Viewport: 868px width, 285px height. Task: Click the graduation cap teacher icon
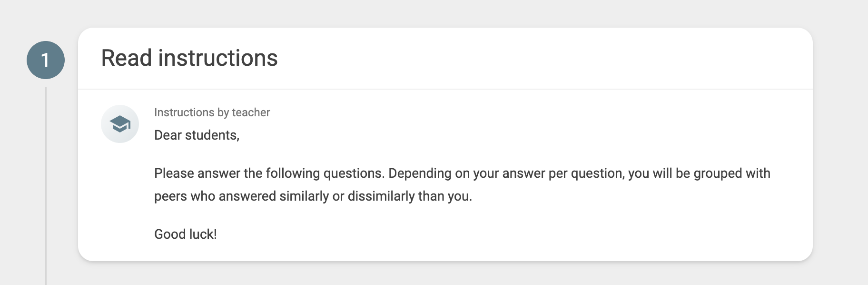point(120,124)
